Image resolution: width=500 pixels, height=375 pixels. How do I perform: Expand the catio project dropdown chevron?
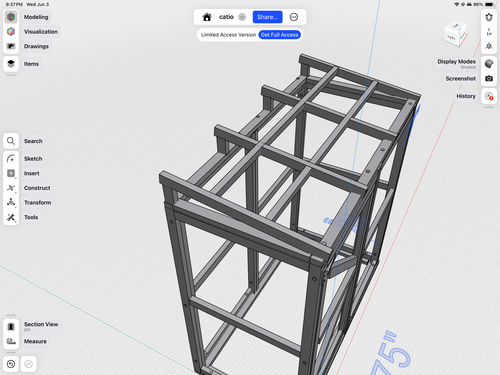242,17
